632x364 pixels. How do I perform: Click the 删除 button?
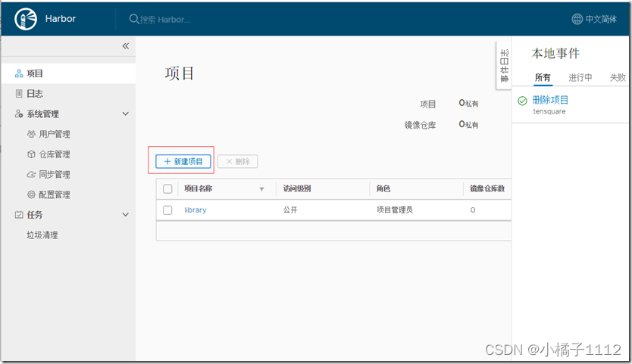click(x=237, y=161)
